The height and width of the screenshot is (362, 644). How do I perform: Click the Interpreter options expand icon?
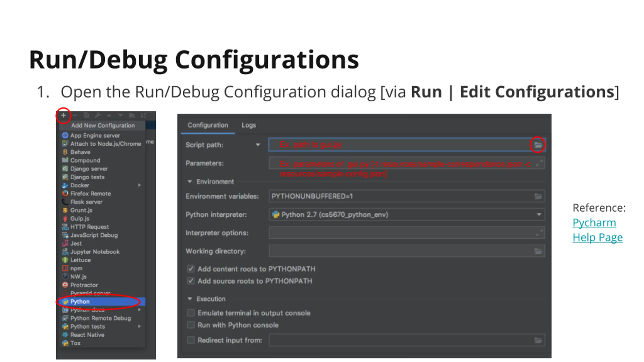tap(539, 233)
